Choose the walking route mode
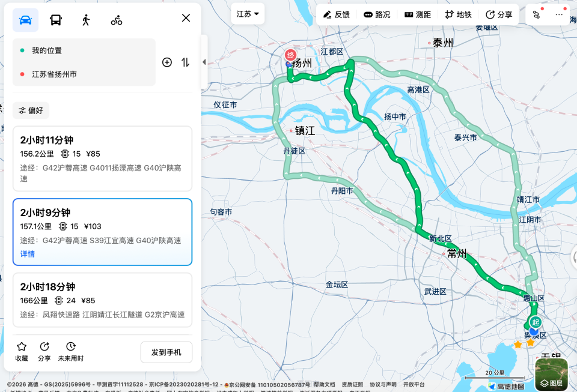577x392 pixels. [x=86, y=20]
